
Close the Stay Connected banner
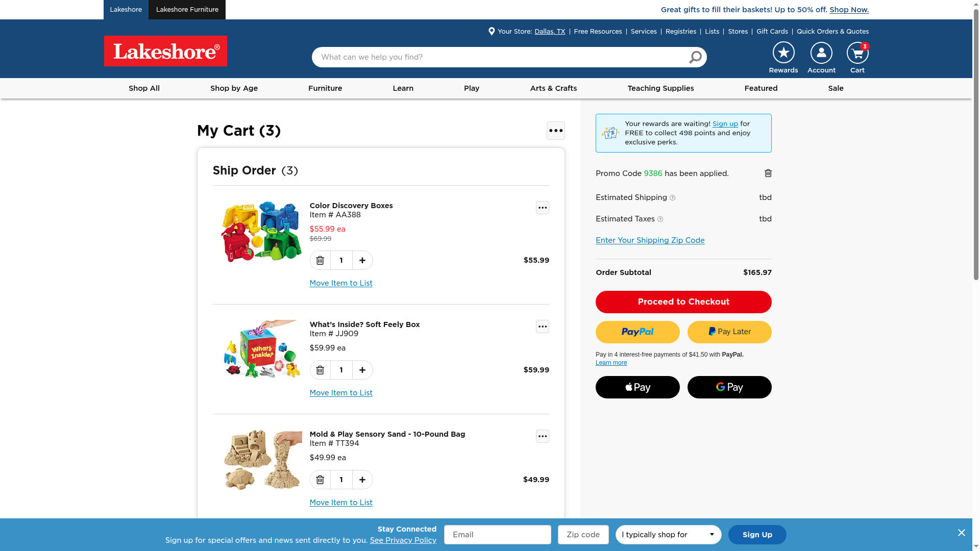961,533
